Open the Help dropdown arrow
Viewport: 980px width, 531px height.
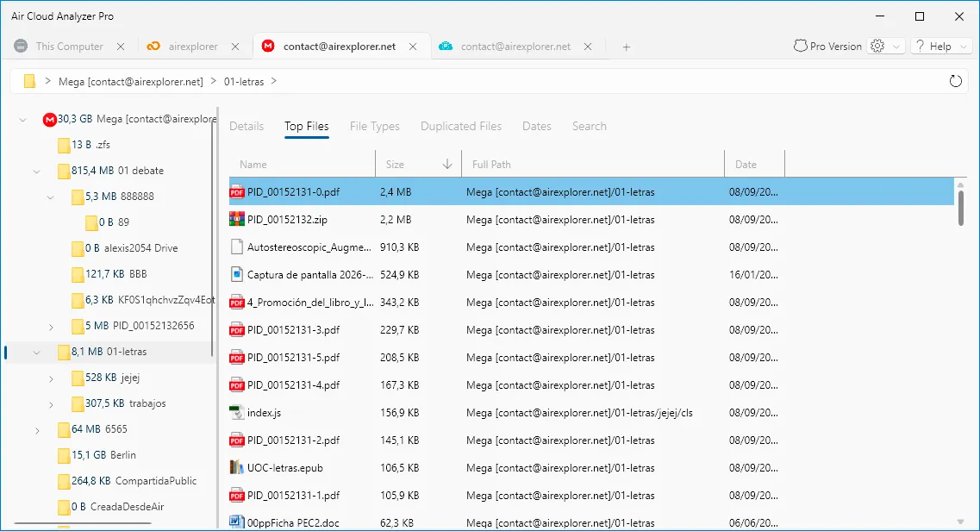coord(963,47)
